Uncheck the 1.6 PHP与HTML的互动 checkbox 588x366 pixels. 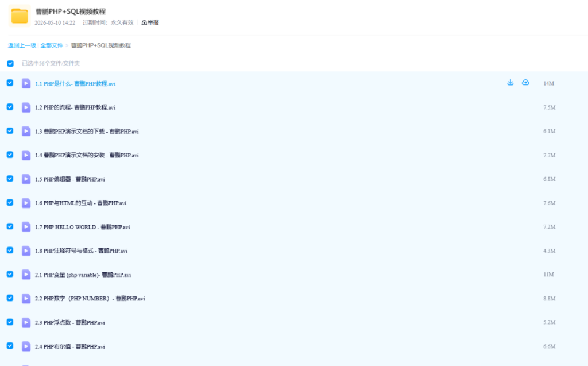pyautogui.click(x=10, y=202)
